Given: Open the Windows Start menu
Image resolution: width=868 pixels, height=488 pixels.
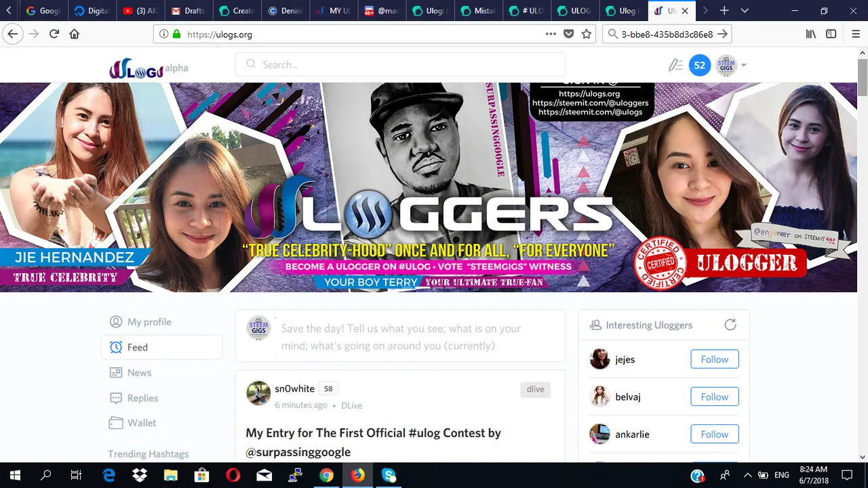Looking at the screenshot, I should click(15, 475).
